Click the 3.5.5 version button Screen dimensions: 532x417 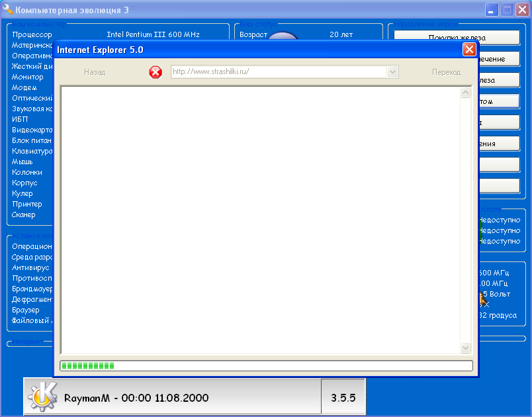(343, 397)
